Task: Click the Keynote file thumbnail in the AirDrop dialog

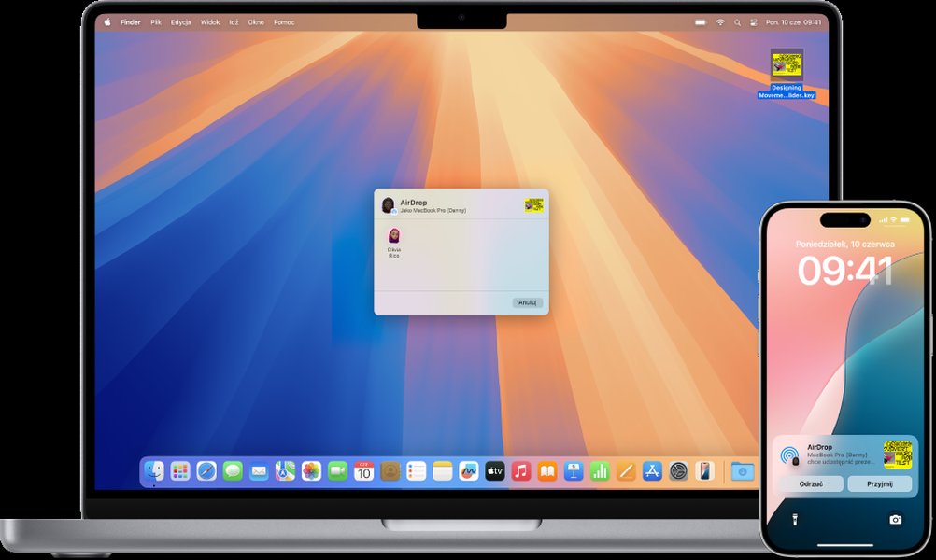Action: (533, 205)
